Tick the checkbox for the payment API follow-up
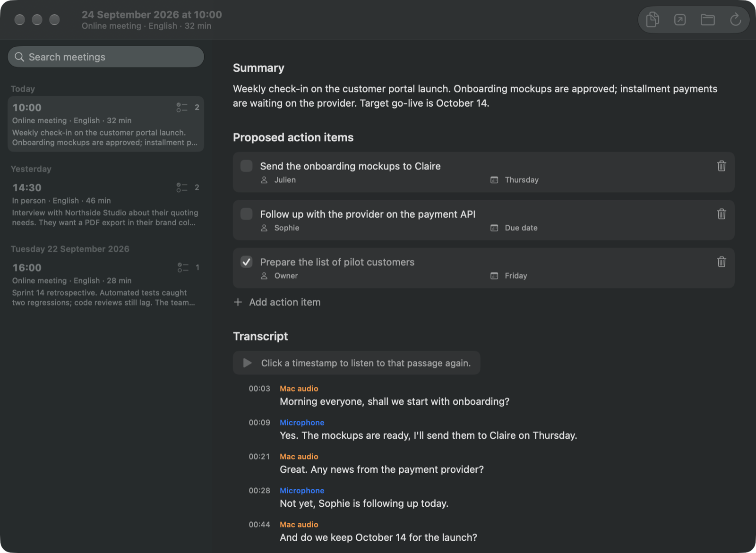The width and height of the screenshot is (756, 553). (247, 214)
